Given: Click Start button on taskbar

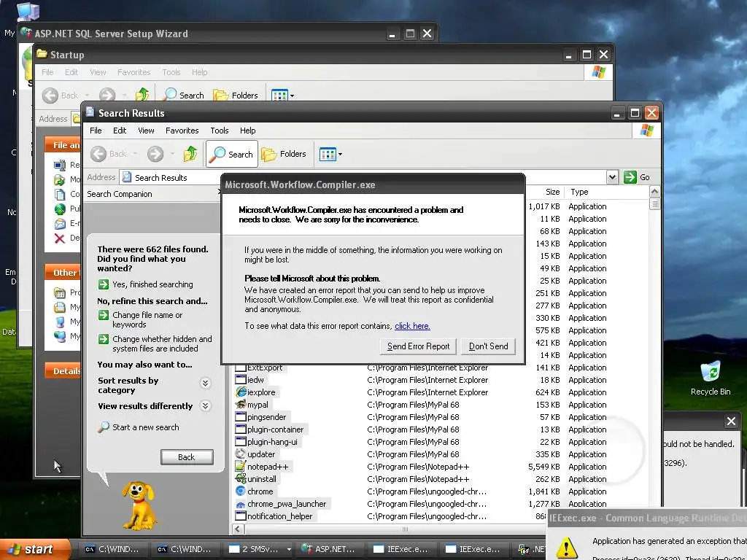Looking at the screenshot, I should (x=34, y=549).
